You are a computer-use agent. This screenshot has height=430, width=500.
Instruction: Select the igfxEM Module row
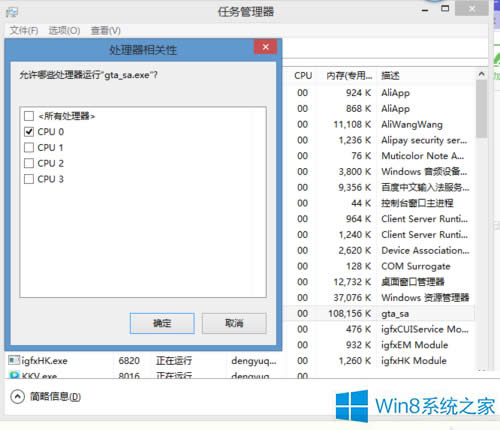379,345
